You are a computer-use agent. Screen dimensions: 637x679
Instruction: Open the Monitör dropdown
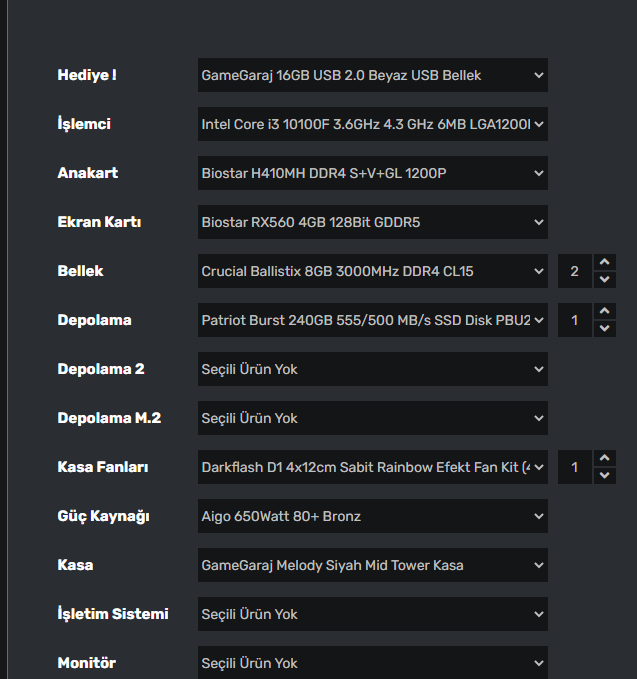click(x=372, y=663)
